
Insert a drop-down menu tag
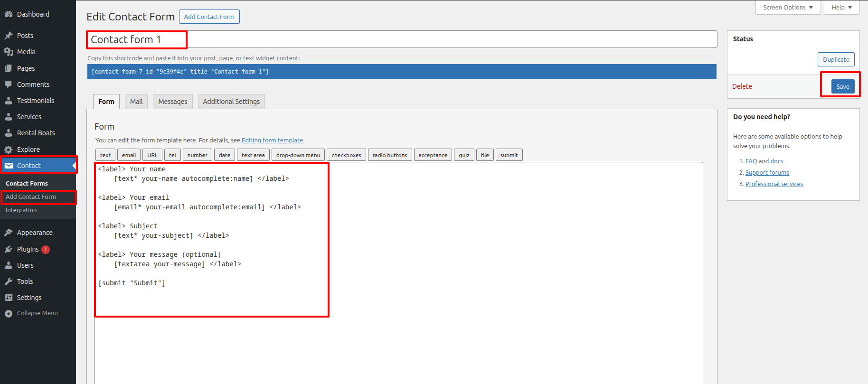tap(298, 155)
